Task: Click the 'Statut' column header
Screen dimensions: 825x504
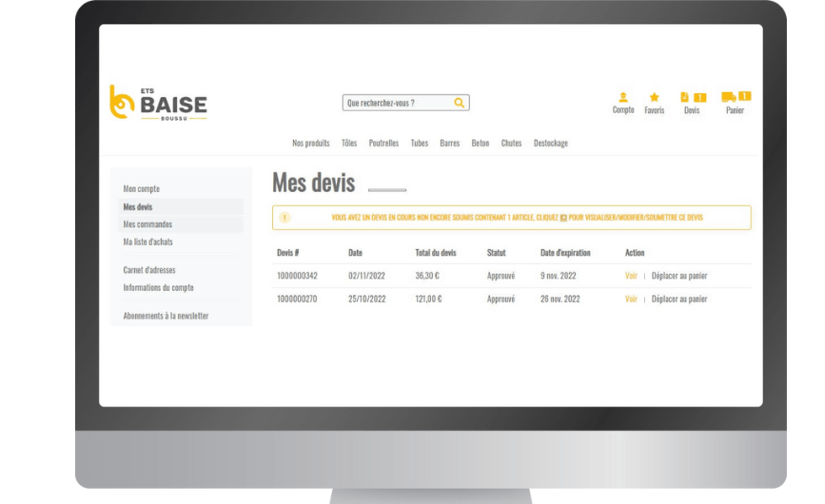Action: [496, 253]
